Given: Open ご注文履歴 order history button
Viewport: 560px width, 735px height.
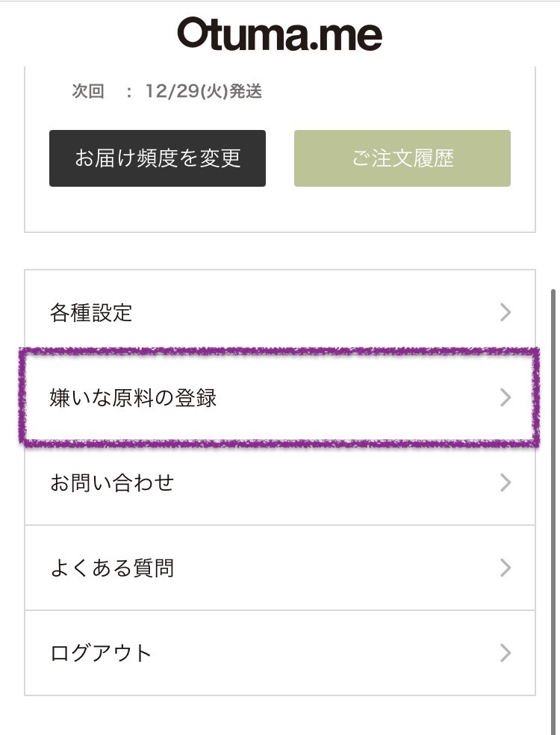Looking at the screenshot, I should pyautogui.click(x=402, y=158).
